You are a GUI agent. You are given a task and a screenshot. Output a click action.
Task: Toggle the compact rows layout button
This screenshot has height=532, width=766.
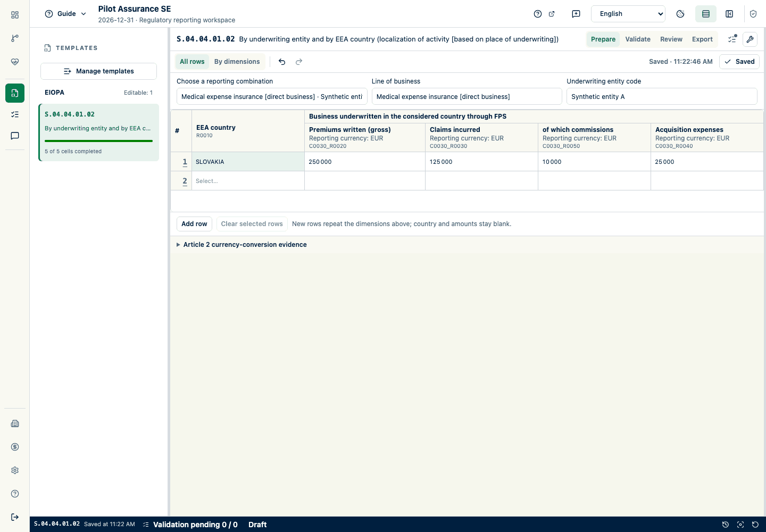pyautogui.click(x=706, y=14)
